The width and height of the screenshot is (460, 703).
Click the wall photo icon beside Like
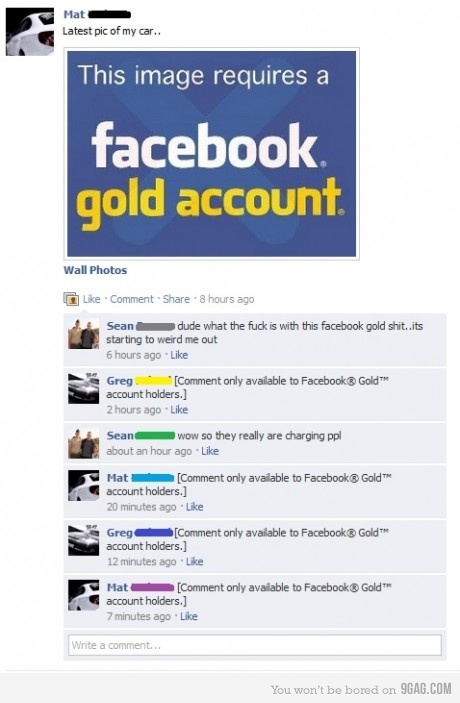pos(71,299)
